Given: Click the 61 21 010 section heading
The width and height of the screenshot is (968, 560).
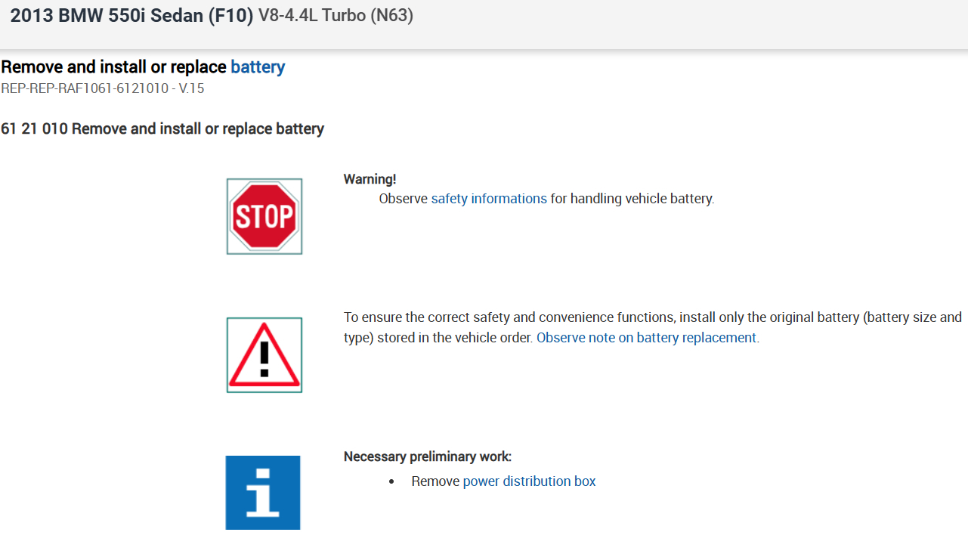Looking at the screenshot, I should click(162, 129).
